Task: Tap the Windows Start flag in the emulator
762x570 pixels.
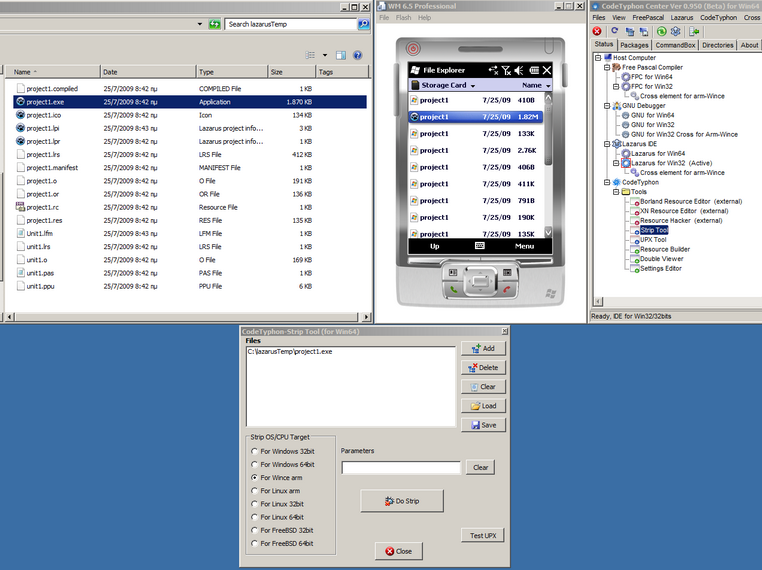Action: pos(415,70)
